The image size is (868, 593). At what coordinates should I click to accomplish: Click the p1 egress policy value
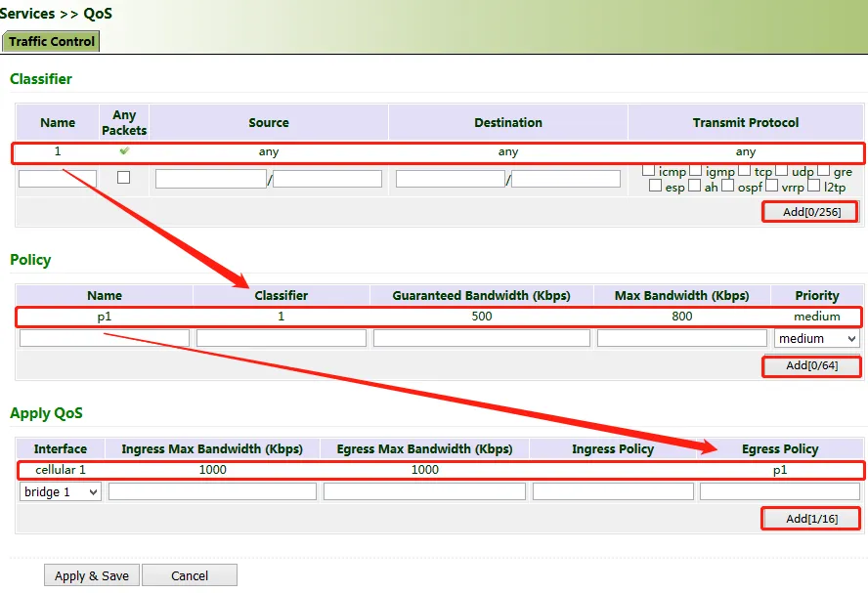780,470
